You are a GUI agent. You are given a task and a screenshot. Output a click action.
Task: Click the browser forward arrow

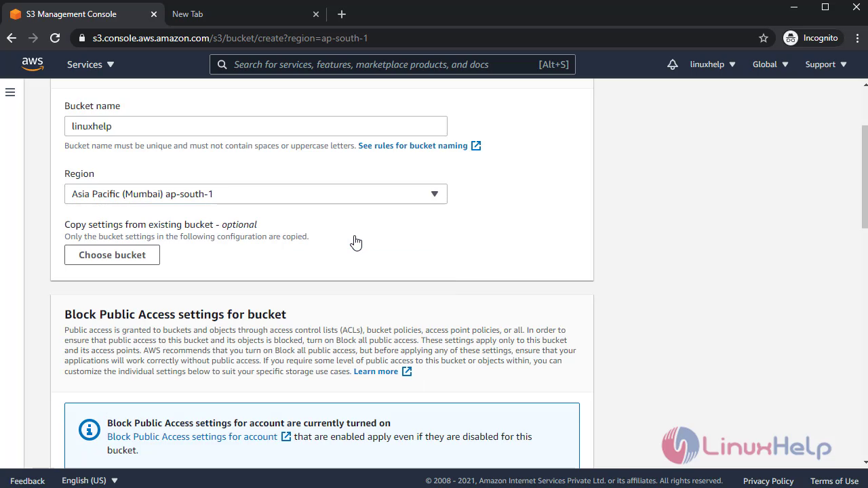coord(33,38)
